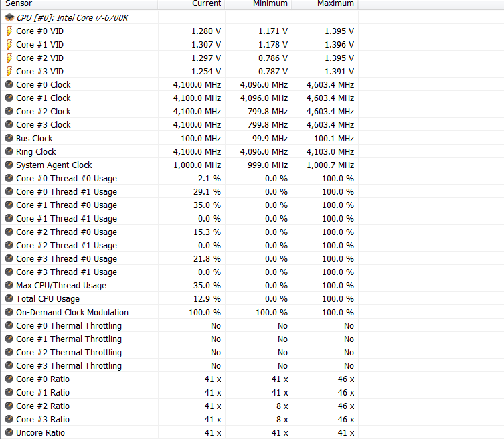
Task: Click the icon for Core #0 Thermal Throttling
Action: (9, 325)
